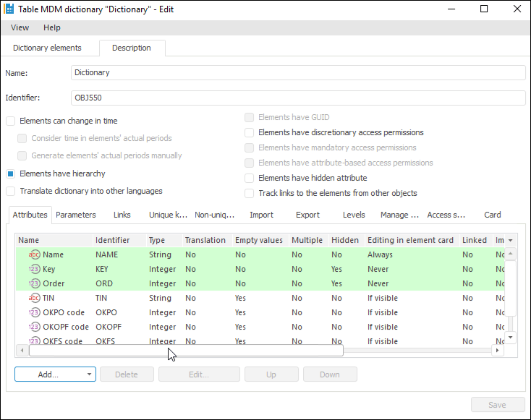
Task: Open the column chooser dropdown in table header
Action: [x=511, y=240]
